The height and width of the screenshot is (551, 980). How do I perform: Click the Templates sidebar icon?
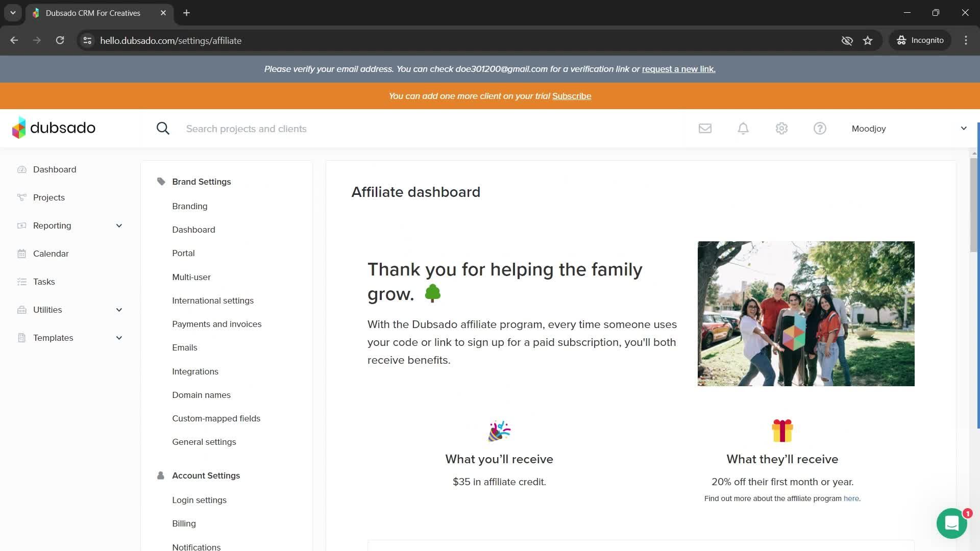[x=21, y=338]
